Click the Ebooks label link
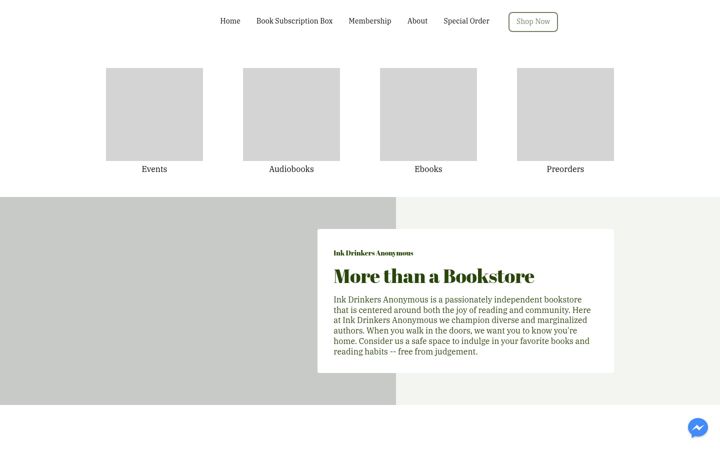This screenshot has width=720, height=450. pos(428,169)
